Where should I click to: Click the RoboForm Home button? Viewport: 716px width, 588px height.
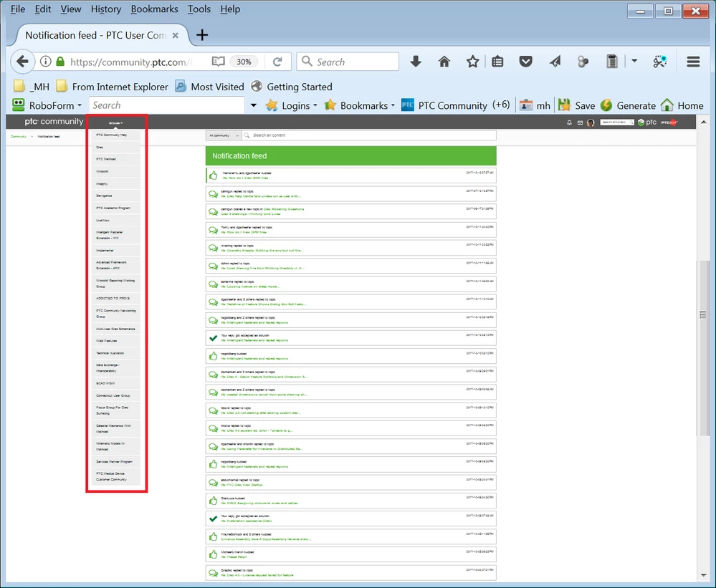[x=682, y=105]
